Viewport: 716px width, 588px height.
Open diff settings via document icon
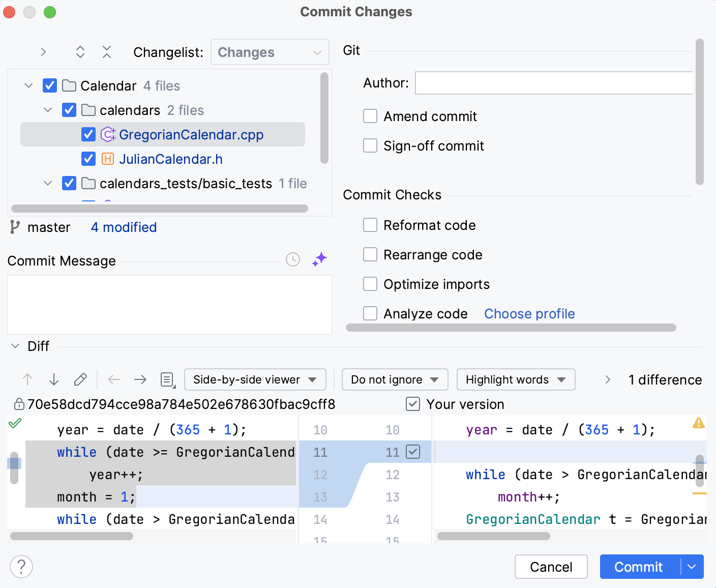[x=167, y=379]
